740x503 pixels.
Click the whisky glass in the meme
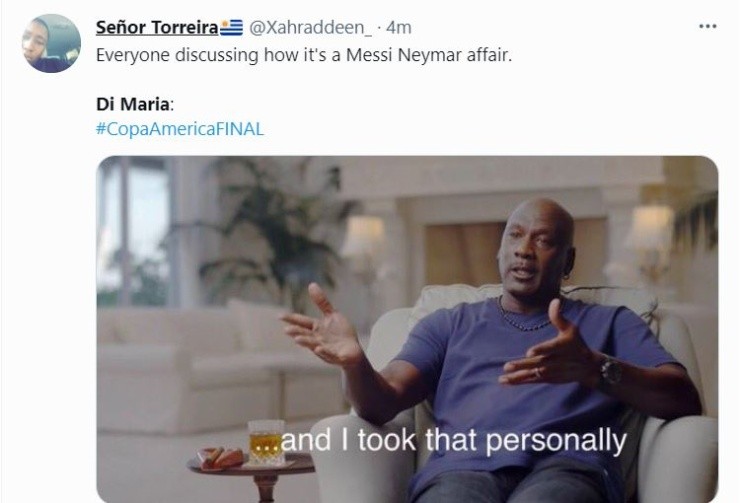(x=266, y=442)
